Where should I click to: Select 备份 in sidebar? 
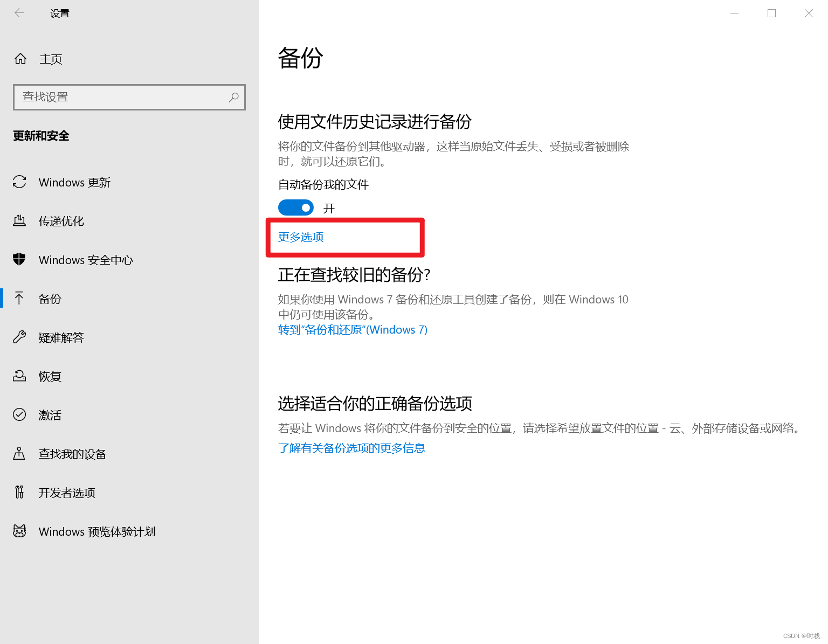(129, 299)
